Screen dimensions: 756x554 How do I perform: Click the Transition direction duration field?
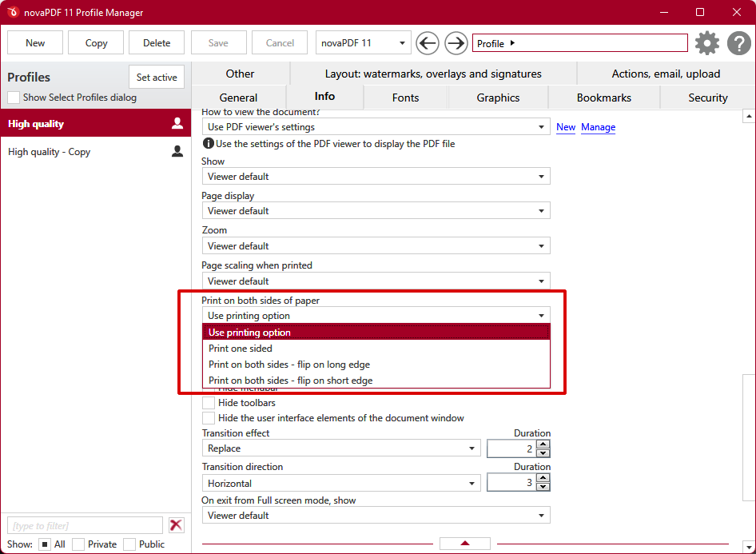click(x=512, y=482)
